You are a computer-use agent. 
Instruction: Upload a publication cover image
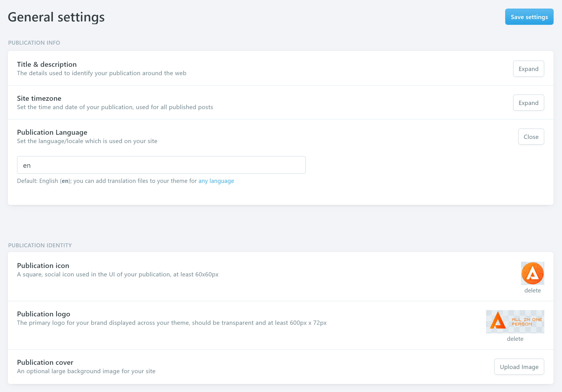(519, 367)
